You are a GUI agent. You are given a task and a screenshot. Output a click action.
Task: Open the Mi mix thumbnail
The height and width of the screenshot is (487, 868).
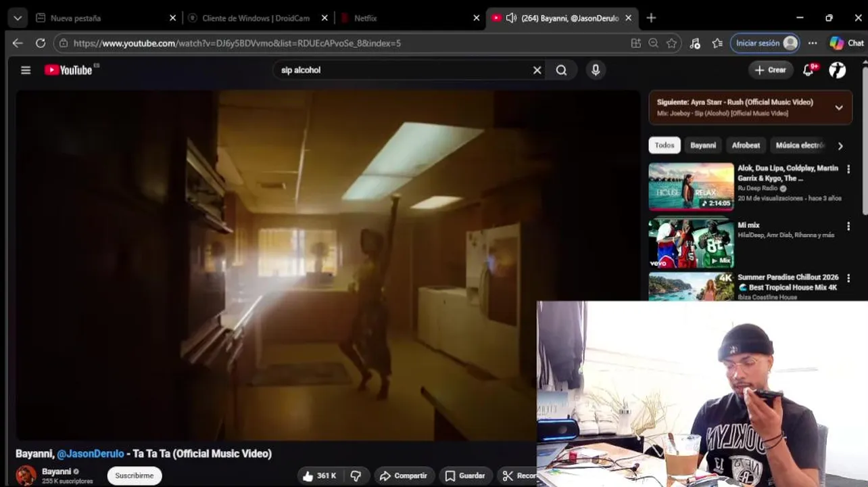click(691, 243)
